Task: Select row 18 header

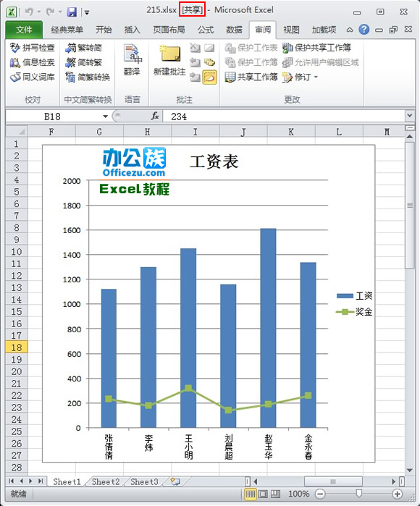Action: 17,347
